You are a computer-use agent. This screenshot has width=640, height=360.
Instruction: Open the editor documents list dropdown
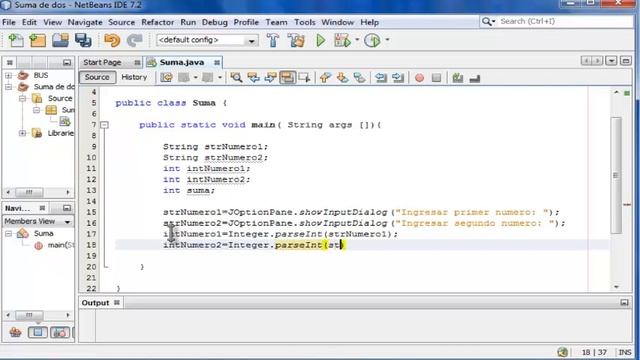tap(611, 61)
